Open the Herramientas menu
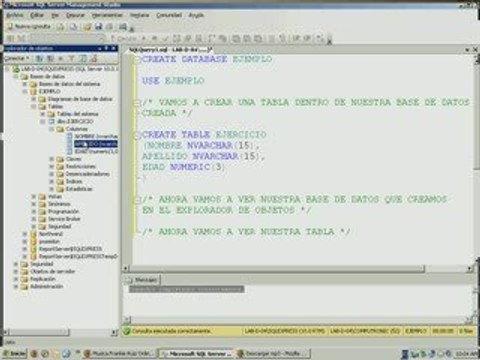The width and height of the screenshot is (480, 360). point(107,15)
